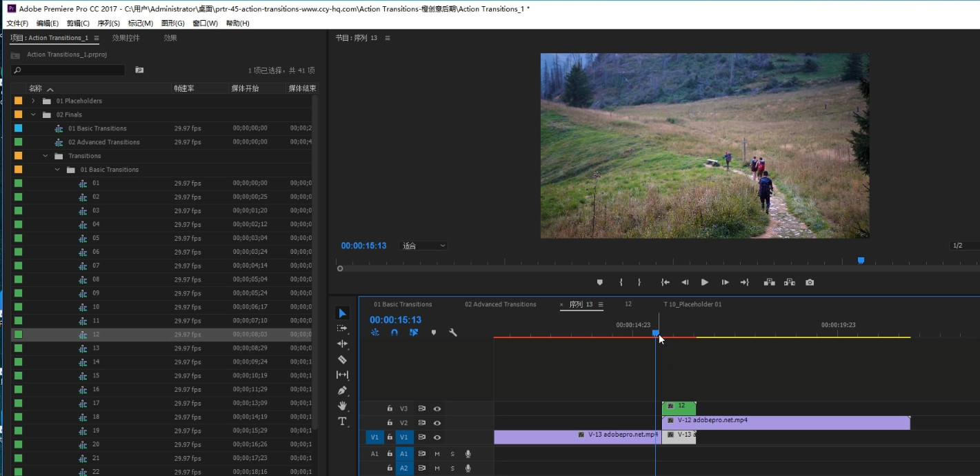The width and height of the screenshot is (980, 476).
Task: Click the Export Frame camera icon
Action: 810,282
